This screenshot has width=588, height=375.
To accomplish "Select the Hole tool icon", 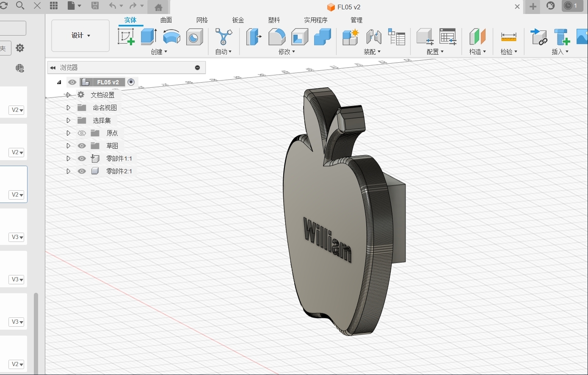I will 194,37.
